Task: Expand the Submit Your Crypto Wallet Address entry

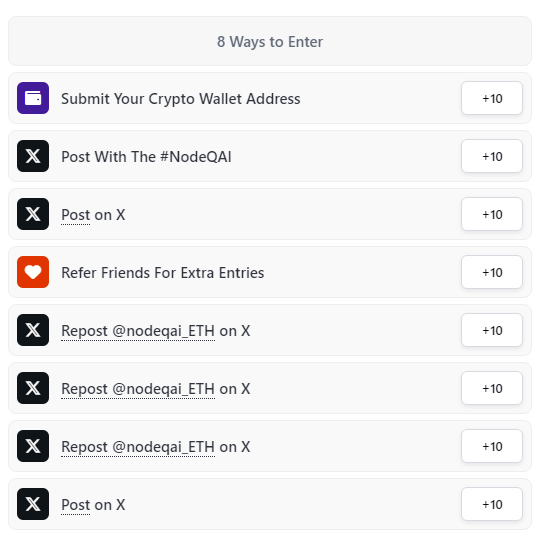Action: (x=270, y=98)
